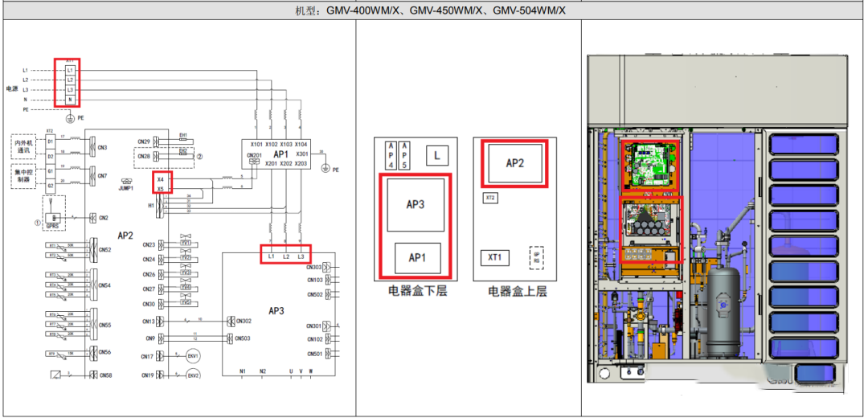Select connector label CN301

tap(314, 326)
